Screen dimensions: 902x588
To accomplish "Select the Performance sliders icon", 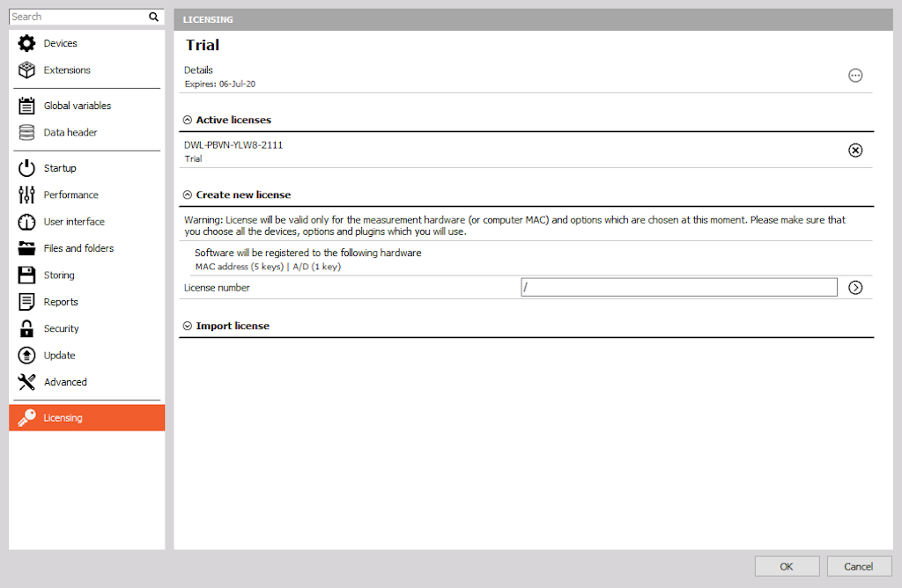I will 26,195.
